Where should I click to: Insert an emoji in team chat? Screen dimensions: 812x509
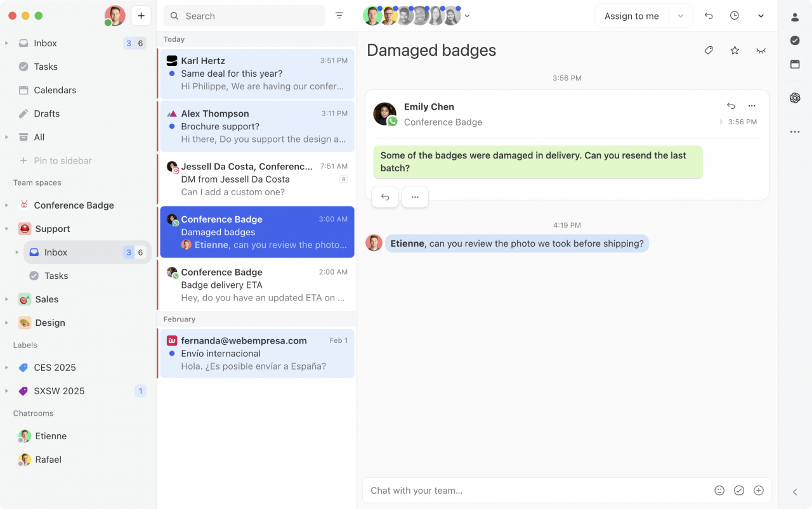(719, 491)
